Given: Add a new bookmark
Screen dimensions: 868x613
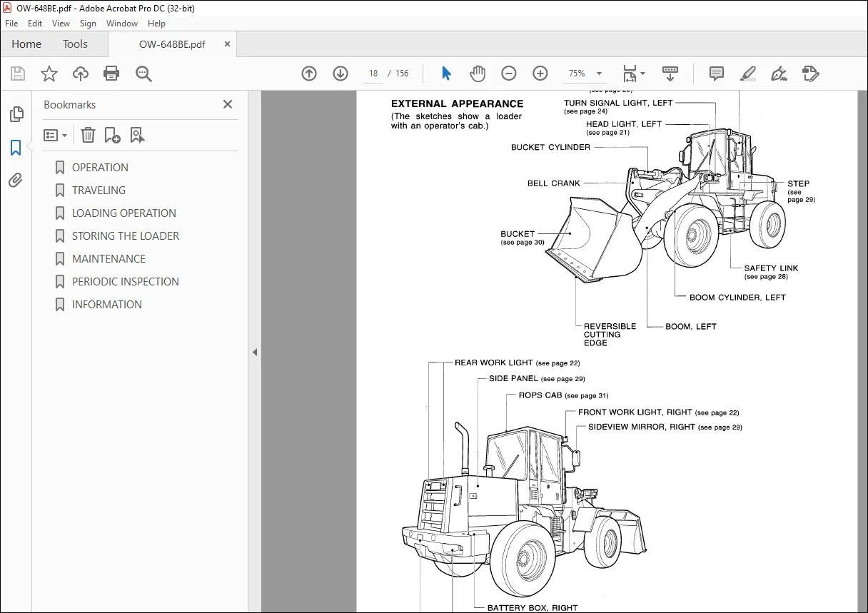Looking at the screenshot, I should pyautogui.click(x=112, y=135).
